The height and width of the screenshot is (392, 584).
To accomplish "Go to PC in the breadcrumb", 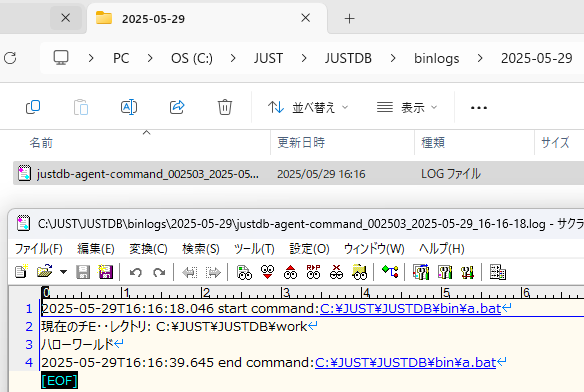I will [x=121, y=58].
